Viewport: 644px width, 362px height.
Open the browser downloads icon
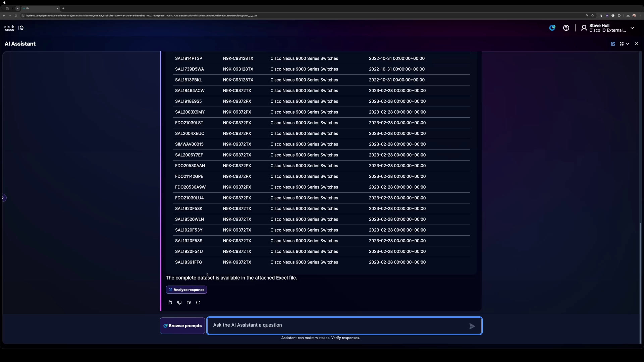pos(628,15)
